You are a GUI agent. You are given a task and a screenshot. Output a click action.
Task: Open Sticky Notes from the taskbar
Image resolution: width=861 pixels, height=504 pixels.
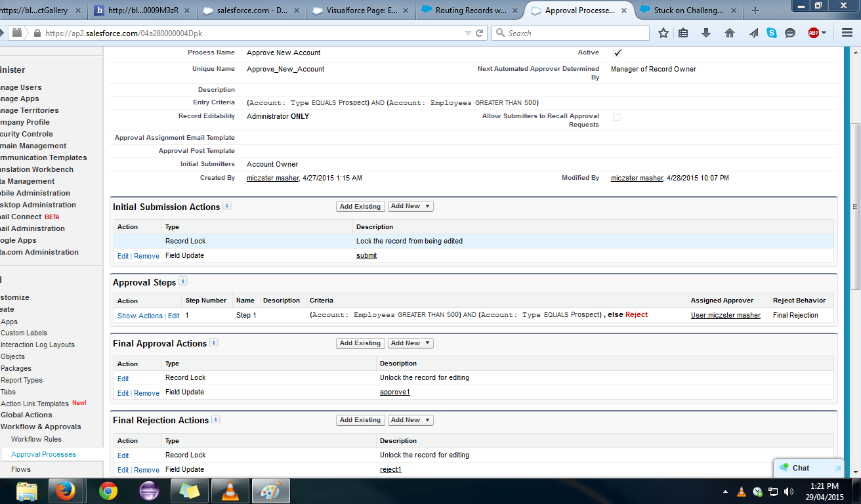[190, 491]
